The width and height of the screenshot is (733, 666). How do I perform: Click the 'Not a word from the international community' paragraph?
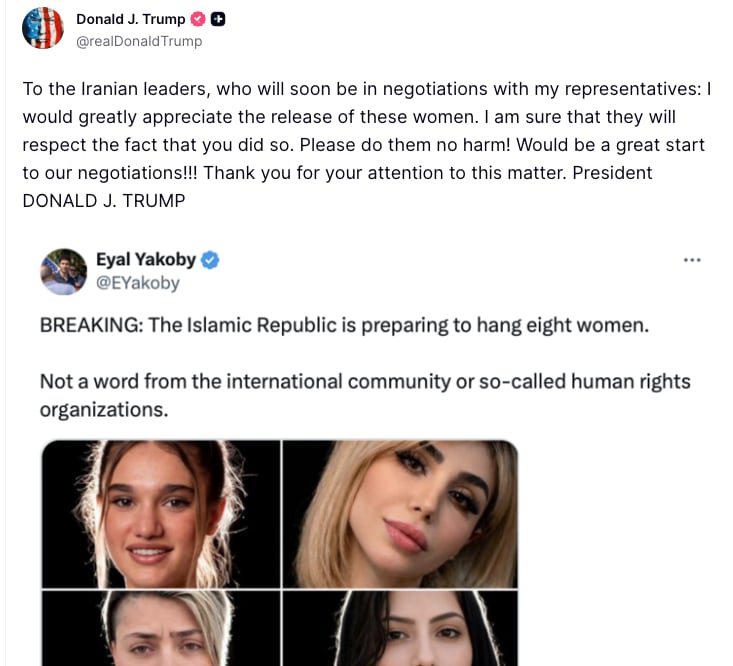tap(365, 395)
